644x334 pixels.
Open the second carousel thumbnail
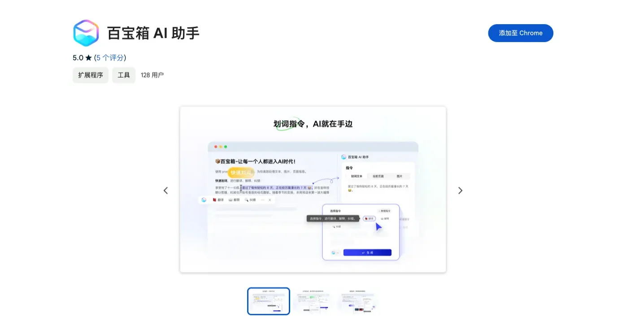point(313,301)
